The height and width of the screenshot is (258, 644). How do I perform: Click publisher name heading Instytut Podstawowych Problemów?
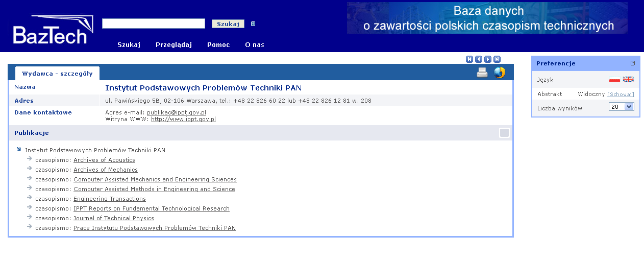204,88
